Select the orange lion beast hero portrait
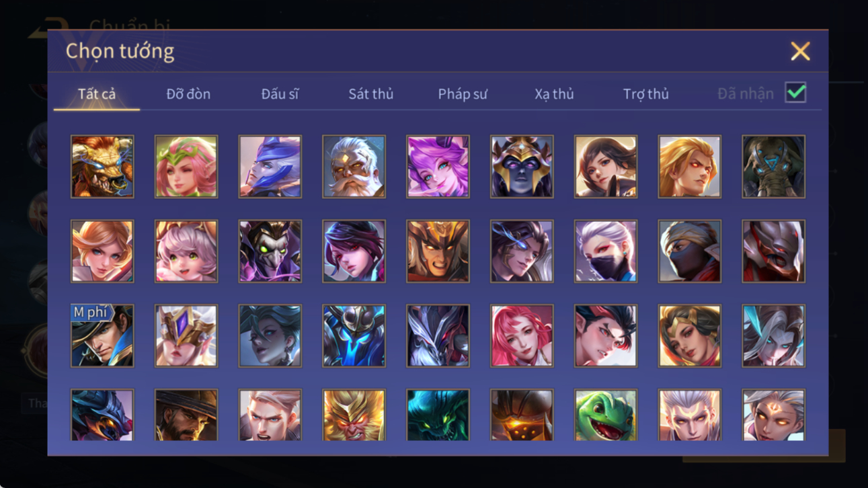The width and height of the screenshot is (868, 488). pyautogui.click(x=102, y=167)
